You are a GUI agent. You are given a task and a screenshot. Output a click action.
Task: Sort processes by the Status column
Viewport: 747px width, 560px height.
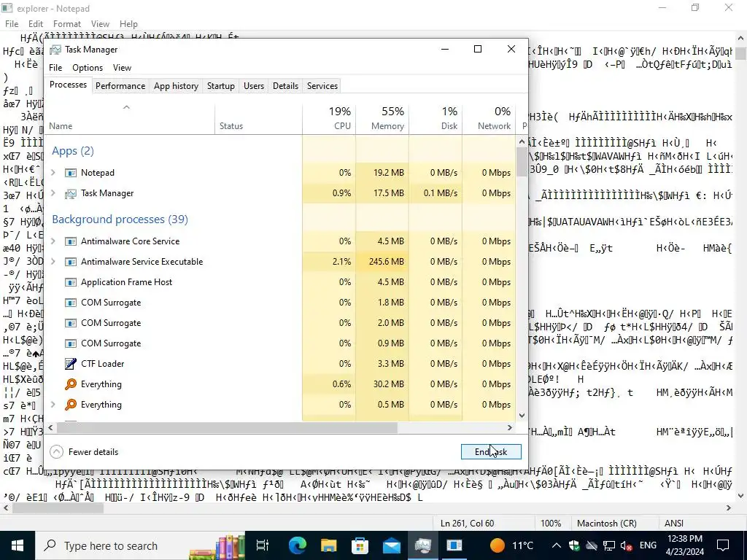[258, 118]
